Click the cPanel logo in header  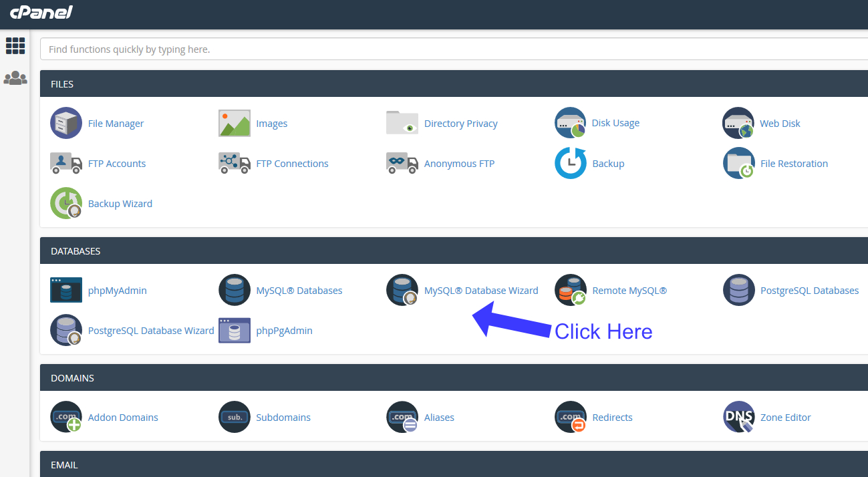point(41,12)
